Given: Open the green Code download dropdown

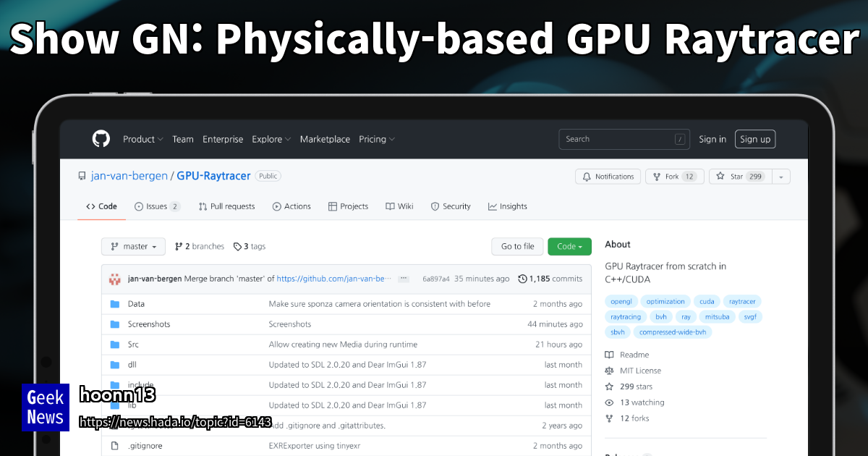Looking at the screenshot, I should point(569,246).
